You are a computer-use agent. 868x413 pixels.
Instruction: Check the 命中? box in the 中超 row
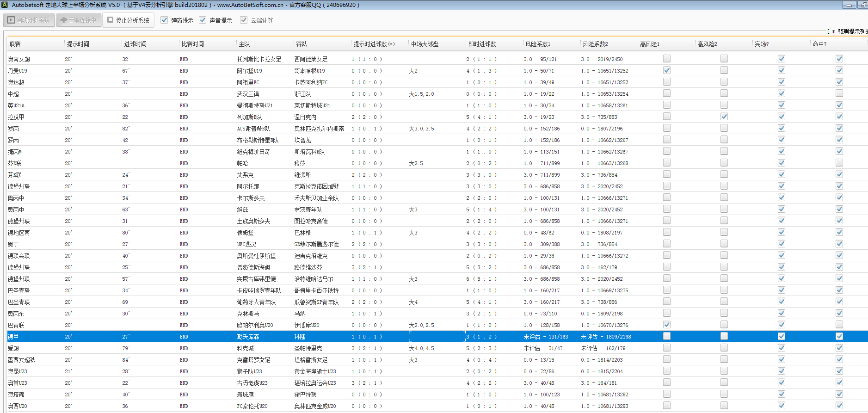(839, 93)
